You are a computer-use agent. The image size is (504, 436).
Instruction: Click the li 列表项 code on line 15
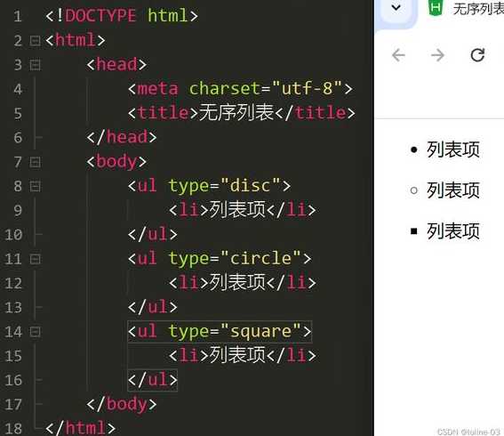[243, 355]
